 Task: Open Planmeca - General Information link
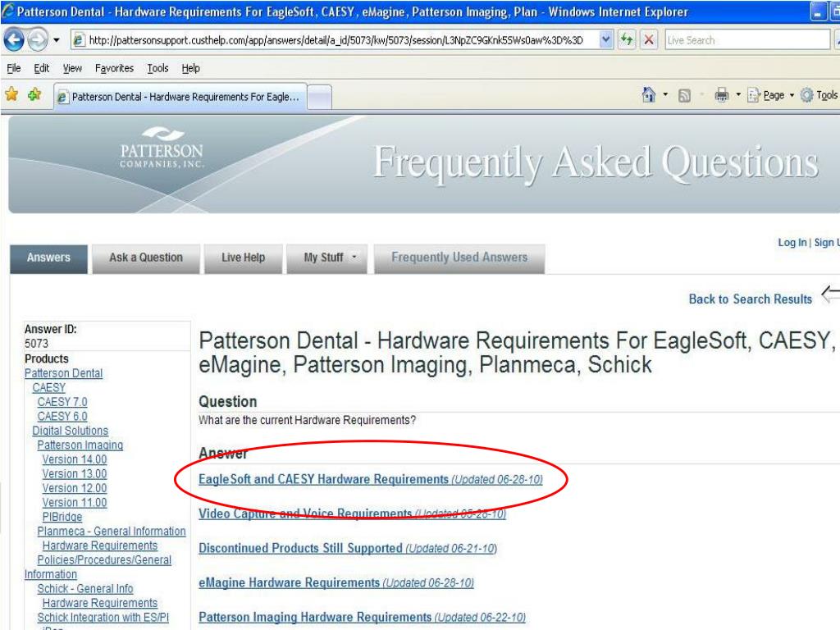(112, 532)
